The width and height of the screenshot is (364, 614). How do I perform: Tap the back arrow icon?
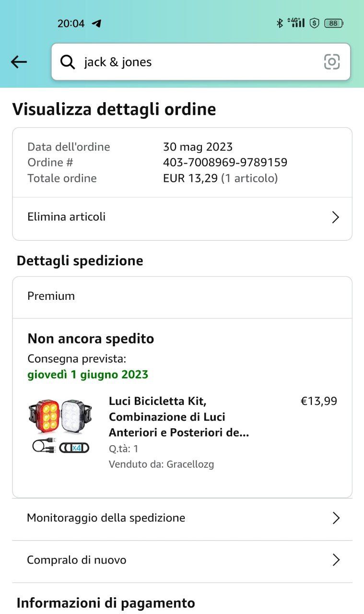19,62
